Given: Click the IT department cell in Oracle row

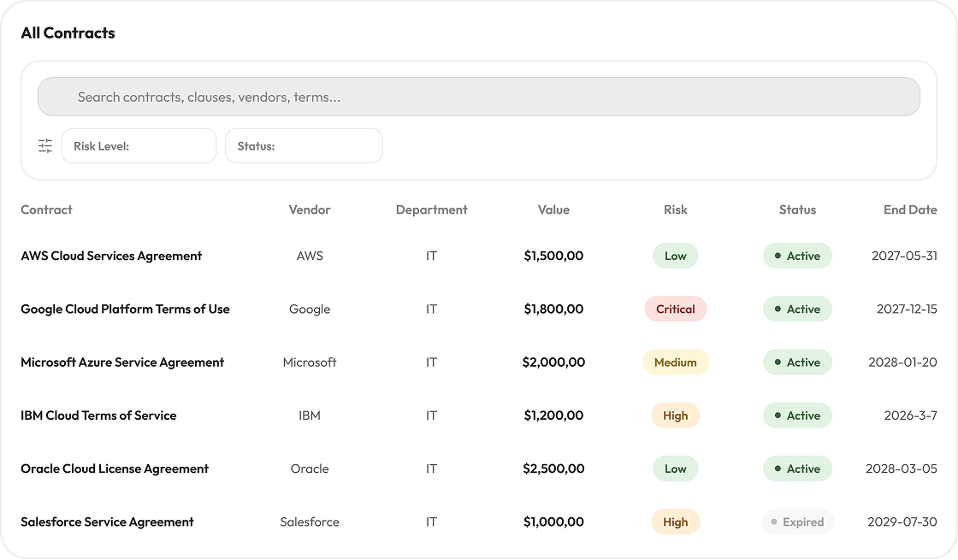Looking at the screenshot, I should tap(431, 469).
